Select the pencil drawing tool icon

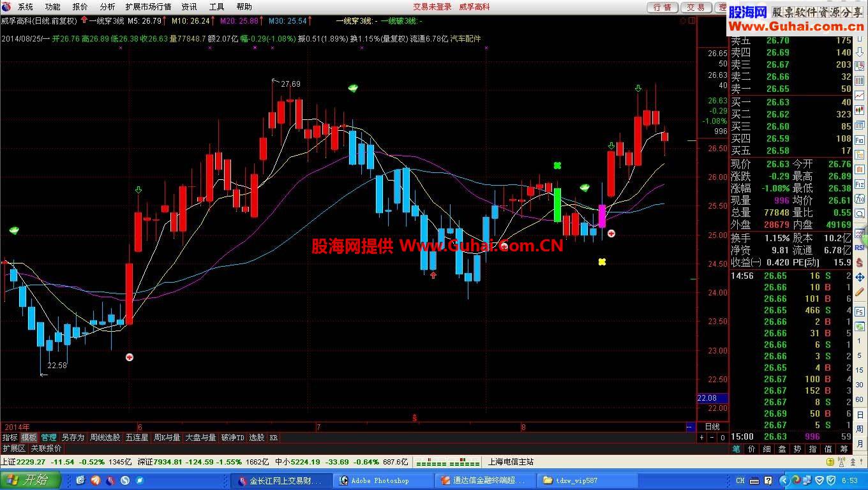click(x=860, y=292)
